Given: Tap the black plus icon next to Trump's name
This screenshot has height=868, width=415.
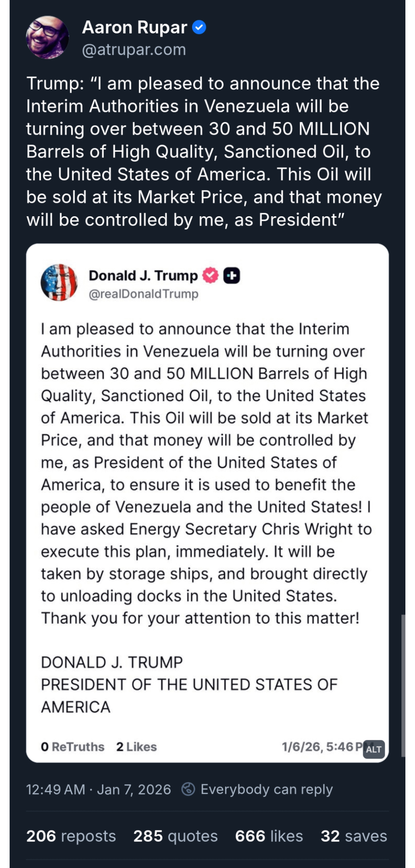Looking at the screenshot, I should [x=232, y=275].
